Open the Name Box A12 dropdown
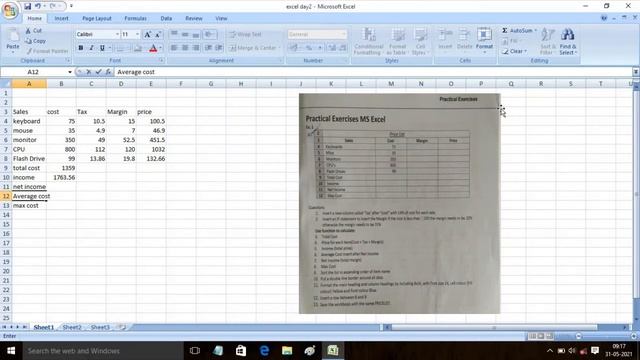This screenshot has width=640, height=360. [x=70, y=72]
